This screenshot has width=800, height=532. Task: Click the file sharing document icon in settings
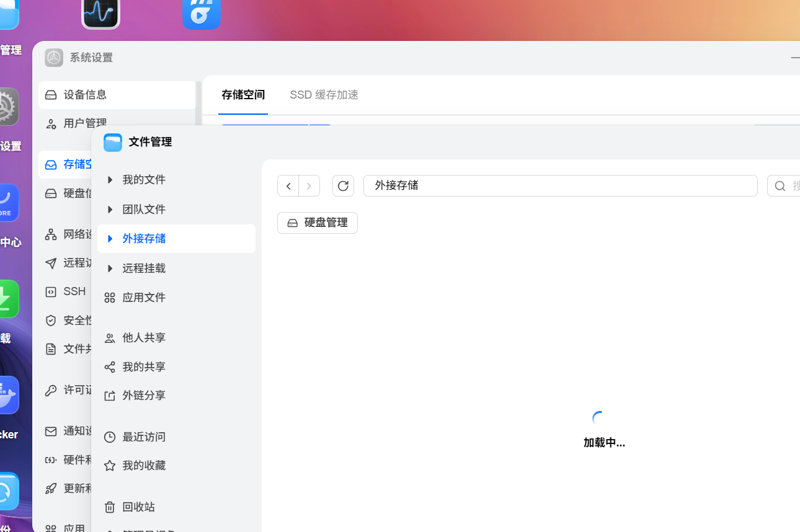coord(51,349)
